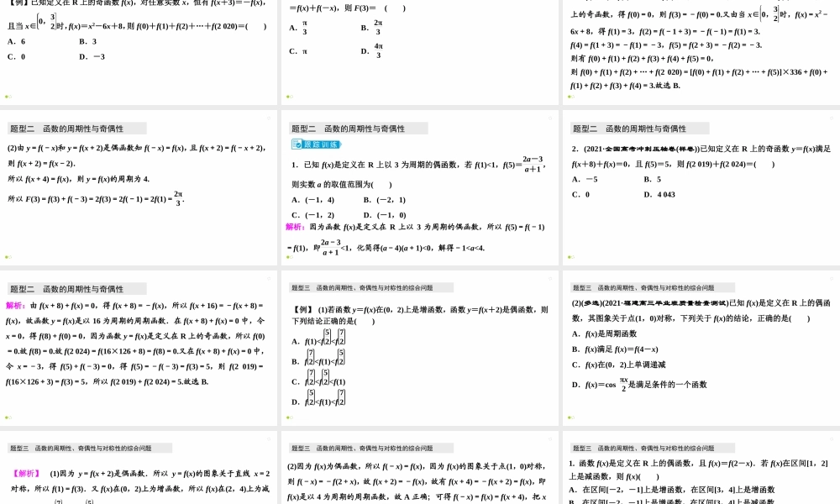
Task: Select option B. 2π/3
Action: [372, 28]
